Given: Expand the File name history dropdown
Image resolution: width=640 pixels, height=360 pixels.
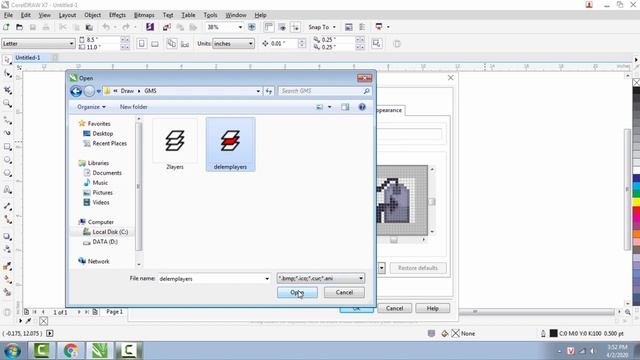Looking at the screenshot, I should point(267,279).
